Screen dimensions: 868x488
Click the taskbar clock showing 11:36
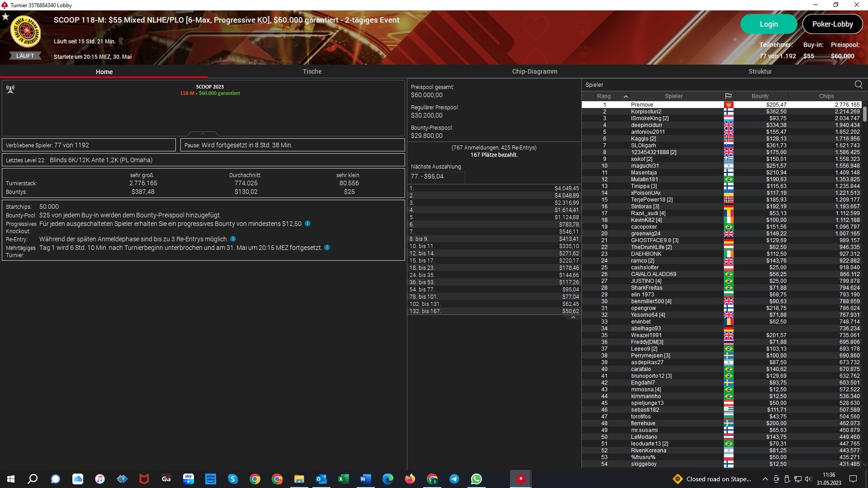(x=829, y=479)
